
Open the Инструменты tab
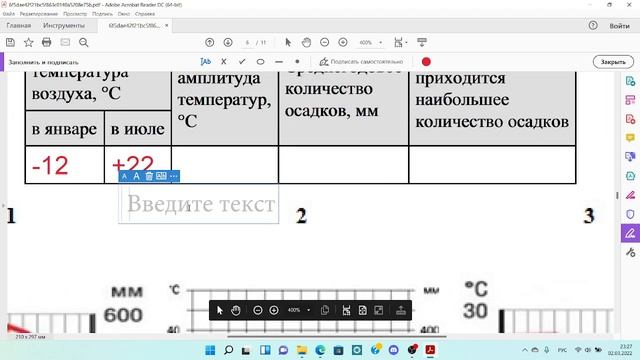click(x=64, y=25)
